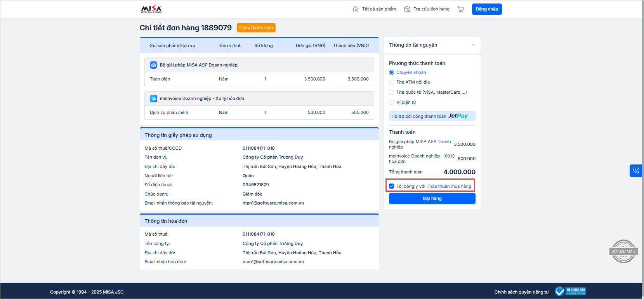Screen dimensions: 644x299
Task: Click meInvoice Doanh nghiệp - Xử lý hóa đơn row
Action: pos(259,98)
